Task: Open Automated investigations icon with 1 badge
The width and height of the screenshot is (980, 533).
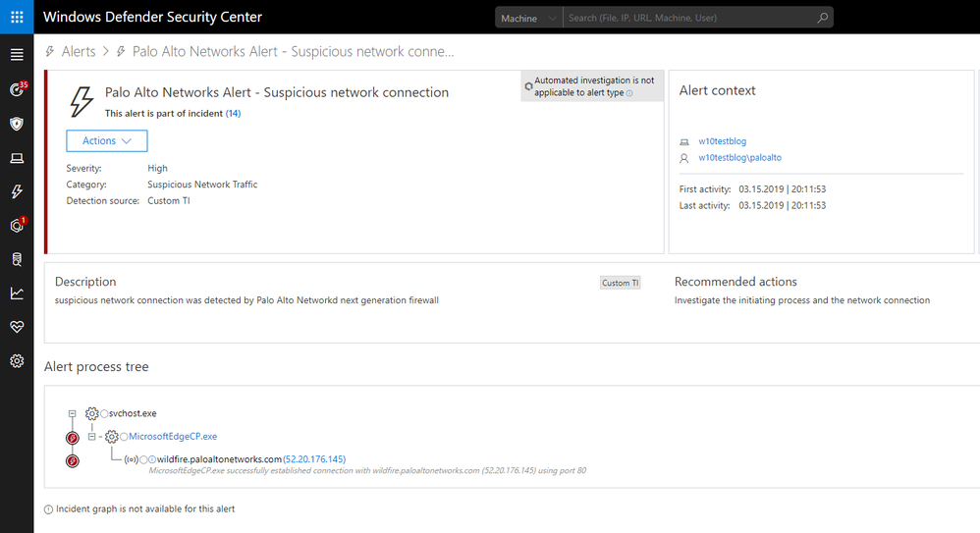Action: (x=17, y=225)
